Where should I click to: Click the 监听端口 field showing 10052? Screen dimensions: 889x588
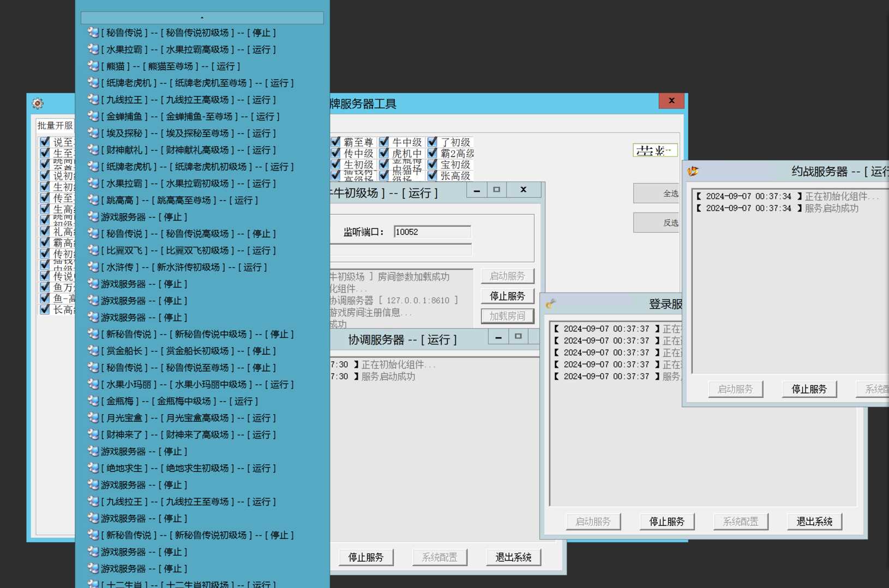pyautogui.click(x=432, y=232)
